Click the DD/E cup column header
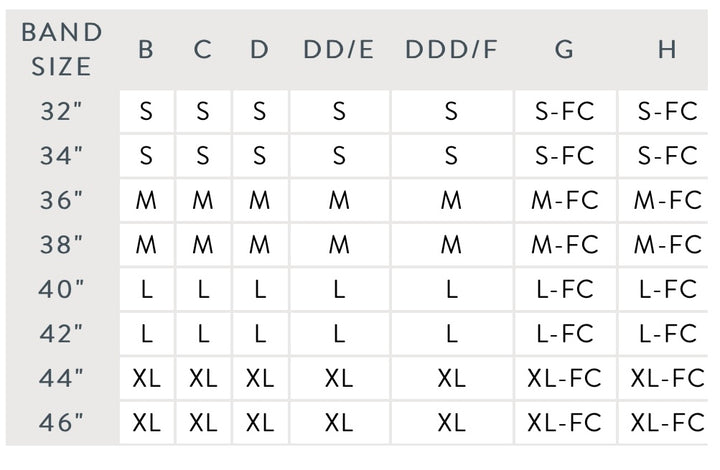 [339, 50]
